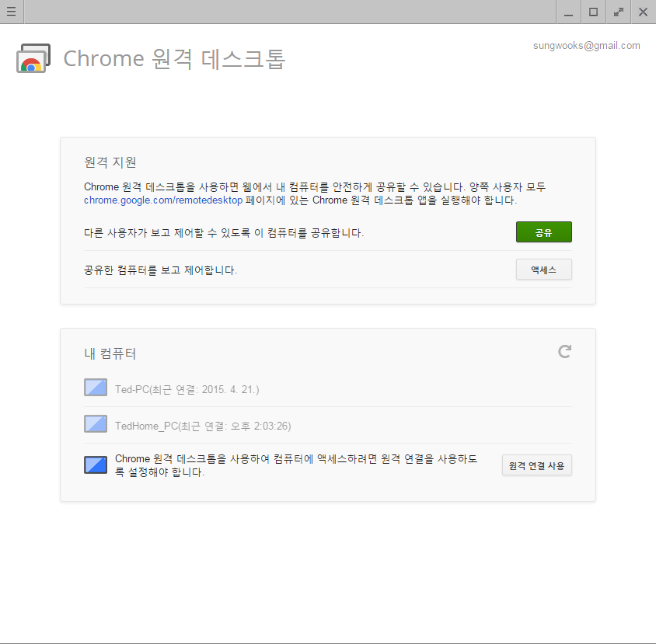Screen dimensions: 656x644
Task: Open the chrome.google.com/remotedesktop link
Action: point(163,200)
